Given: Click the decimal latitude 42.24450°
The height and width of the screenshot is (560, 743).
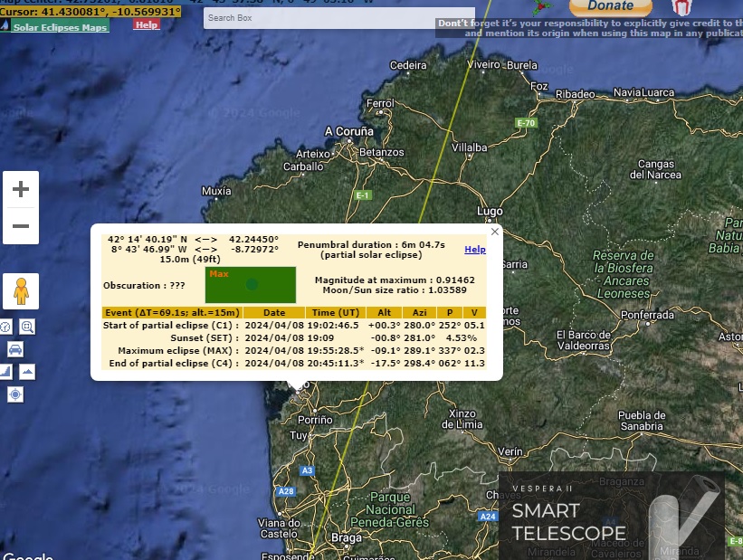Looking at the screenshot, I should pyautogui.click(x=253, y=239).
